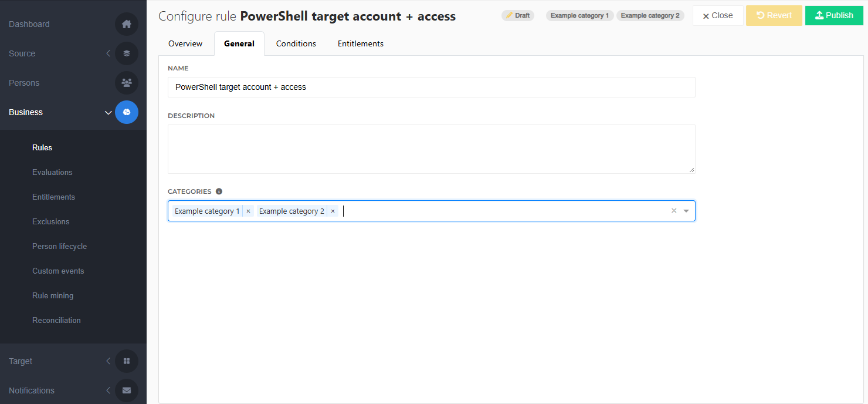Open Entitlements in the sidebar
This screenshot has width=868, height=404.
[x=53, y=197]
